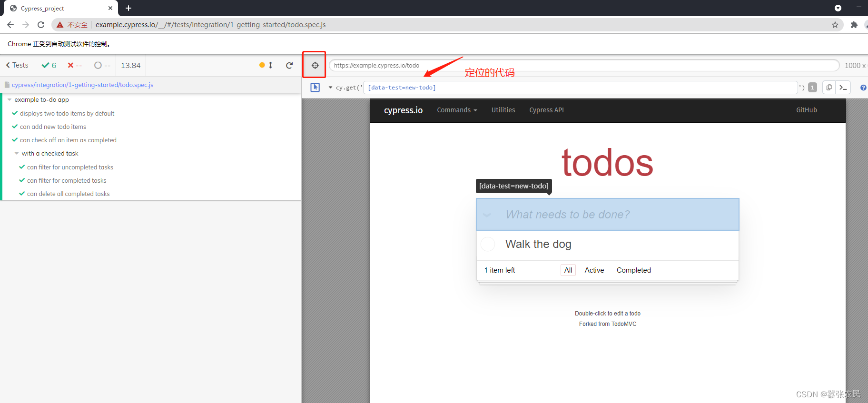
Task: Click the Walk the dog todo label
Action: 538,244
